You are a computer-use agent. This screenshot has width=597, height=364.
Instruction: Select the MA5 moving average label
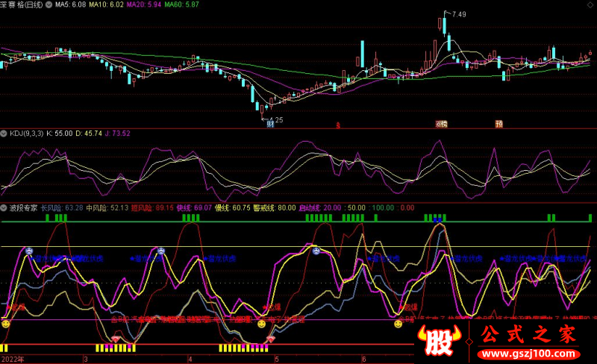coord(70,5)
